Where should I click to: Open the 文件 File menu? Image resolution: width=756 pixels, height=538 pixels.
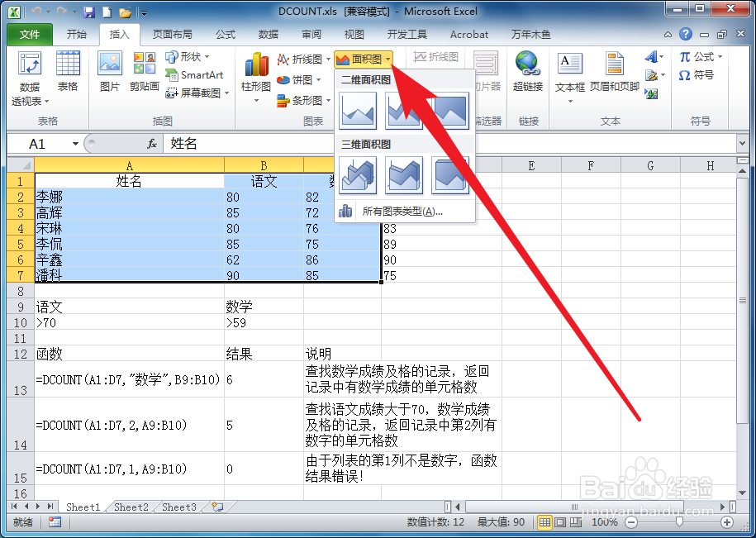click(x=29, y=34)
